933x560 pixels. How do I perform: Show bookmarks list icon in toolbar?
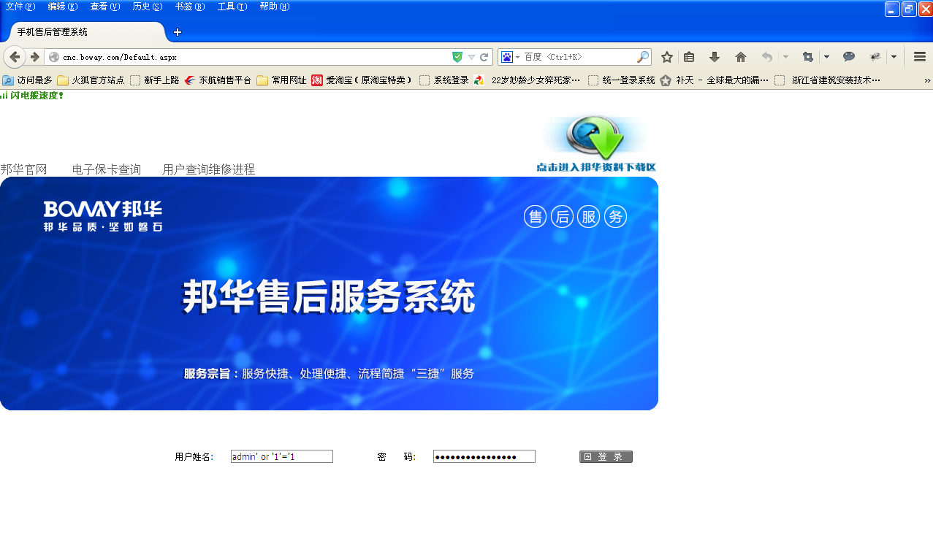689,57
